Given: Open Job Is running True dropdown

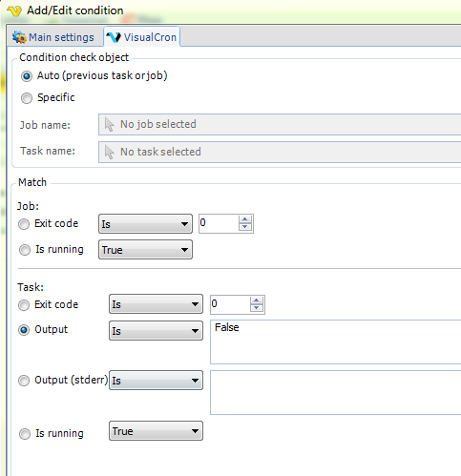Looking at the screenshot, I should pos(145,250).
